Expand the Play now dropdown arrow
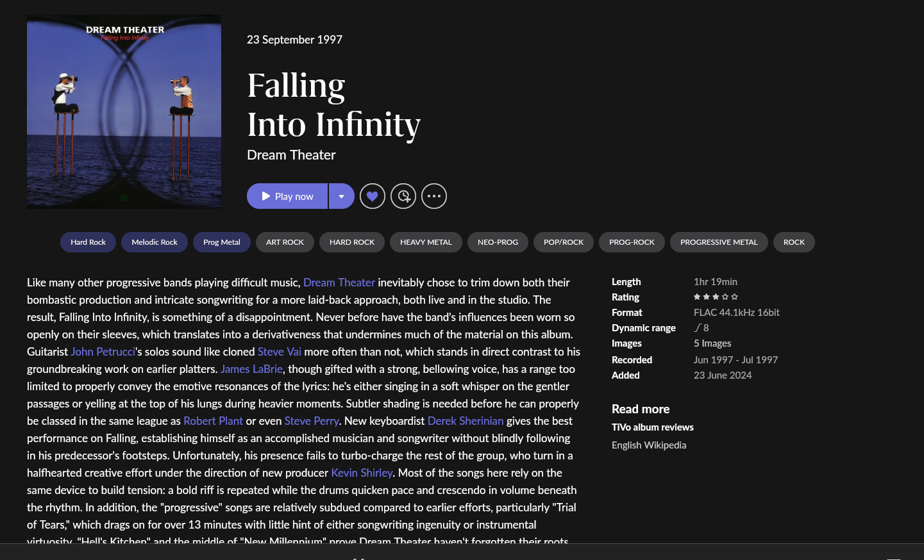Image resolution: width=924 pixels, height=560 pixels. click(x=342, y=196)
